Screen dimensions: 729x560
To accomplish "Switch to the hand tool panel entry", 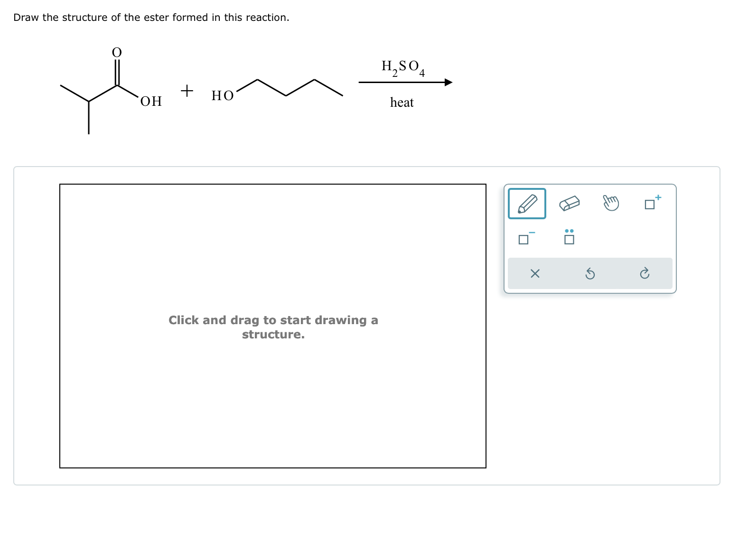I will pos(611,203).
